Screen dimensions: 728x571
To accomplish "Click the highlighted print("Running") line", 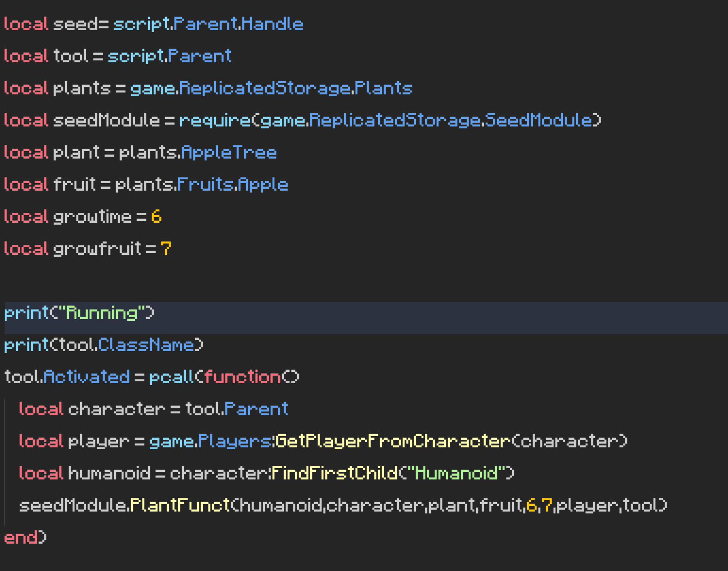I will [x=78, y=312].
